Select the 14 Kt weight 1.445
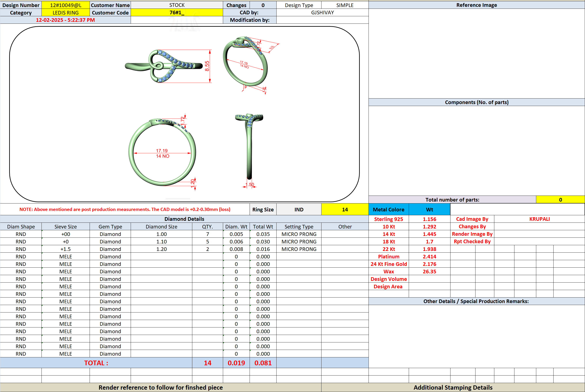Viewport: 585px width, 392px height. 429,234
